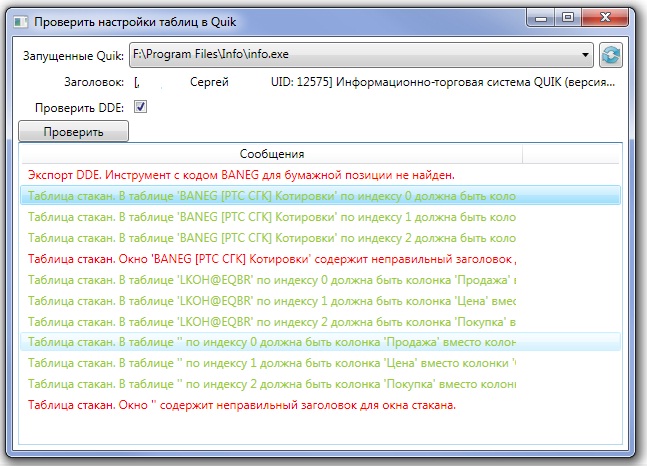Screen dimensions: 647x466
Task: Select empty-table index 0 Продажа message row
Action: coord(320,342)
